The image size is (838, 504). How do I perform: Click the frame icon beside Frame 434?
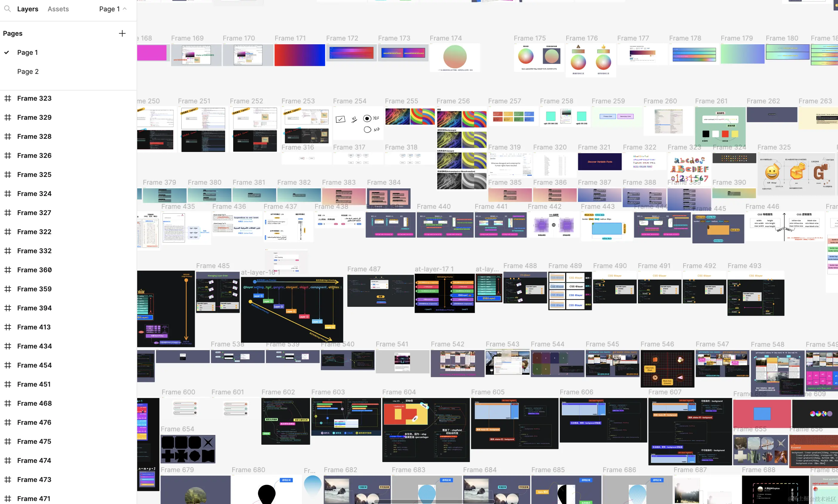click(x=8, y=346)
